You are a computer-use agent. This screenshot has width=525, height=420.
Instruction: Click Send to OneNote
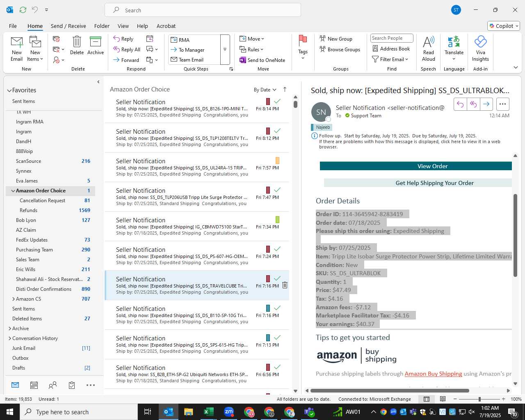[x=262, y=60]
